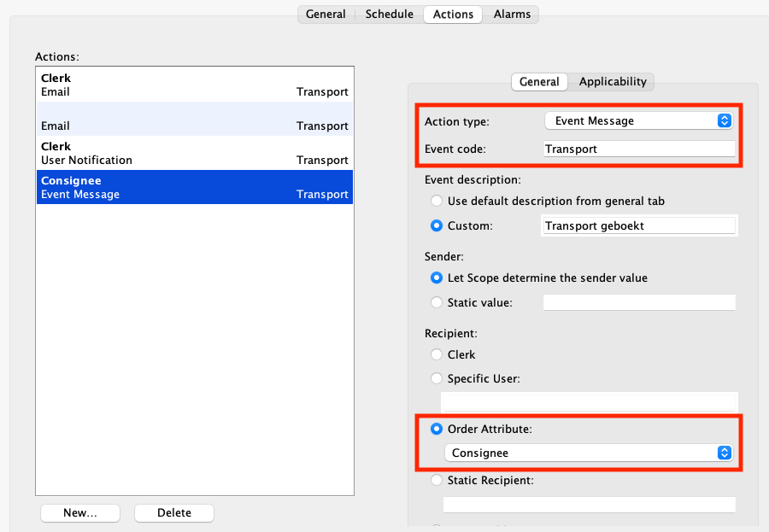Click the New... button
Viewport: 769px width, 532px height.
pos(80,513)
